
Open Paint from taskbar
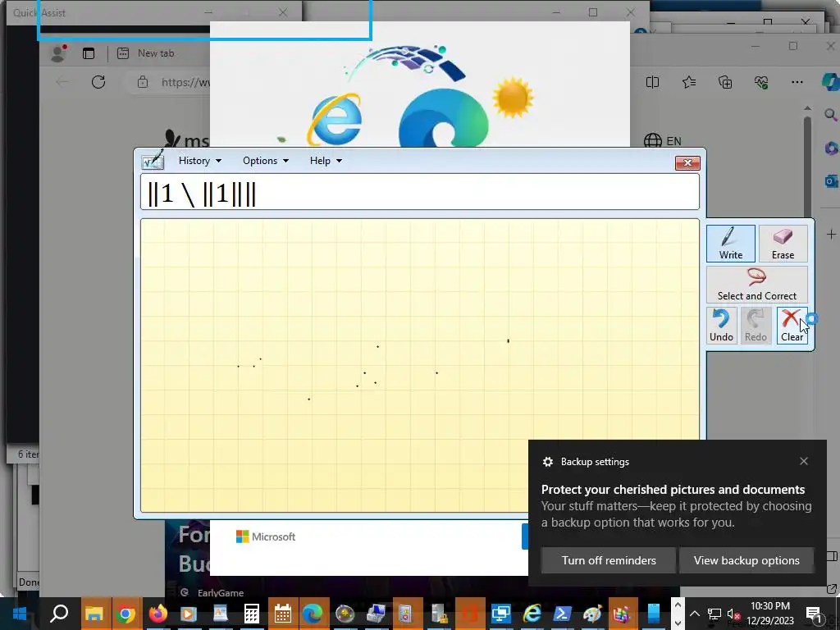point(592,614)
